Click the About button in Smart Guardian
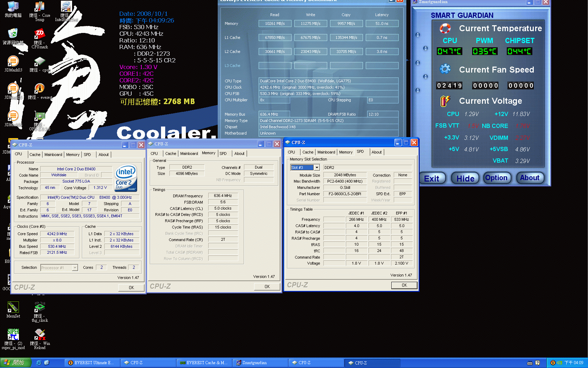The image size is (588, 368). (x=530, y=178)
